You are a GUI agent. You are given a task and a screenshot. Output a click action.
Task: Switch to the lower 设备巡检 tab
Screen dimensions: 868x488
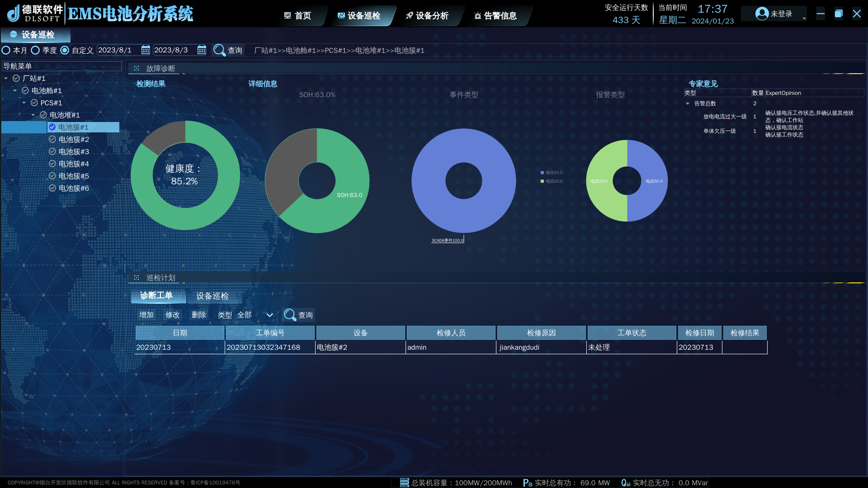[x=212, y=296]
